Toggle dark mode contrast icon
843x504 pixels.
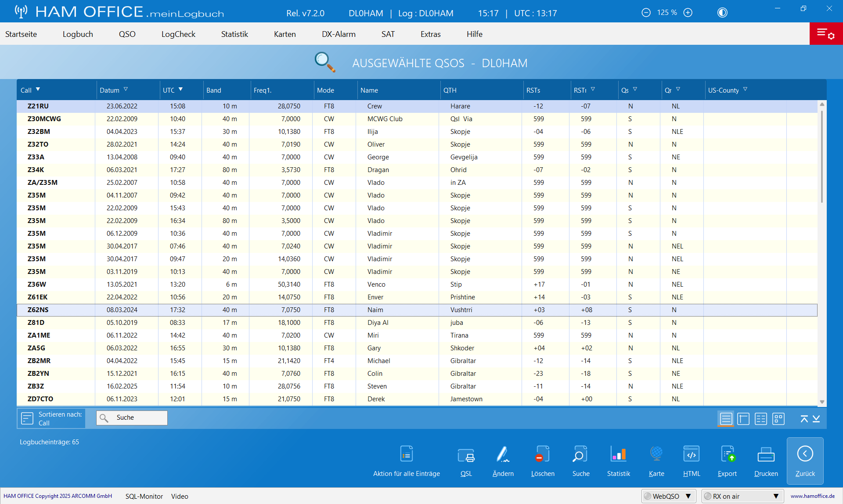click(x=722, y=13)
